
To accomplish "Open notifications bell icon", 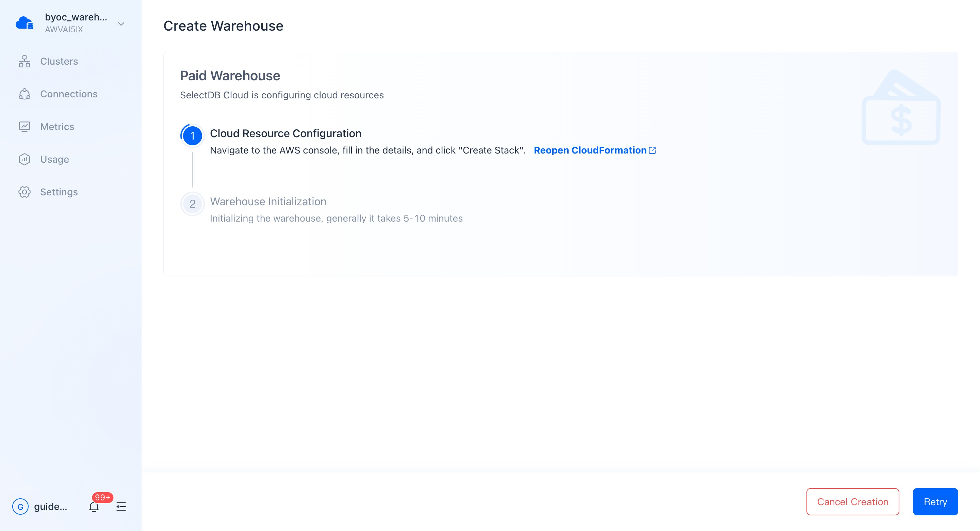I will [94, 506].
